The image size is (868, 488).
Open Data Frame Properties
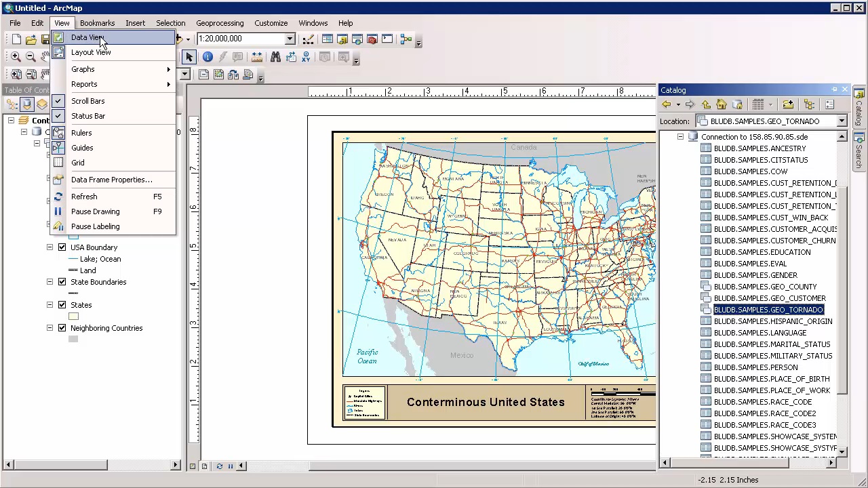(113, 180)
